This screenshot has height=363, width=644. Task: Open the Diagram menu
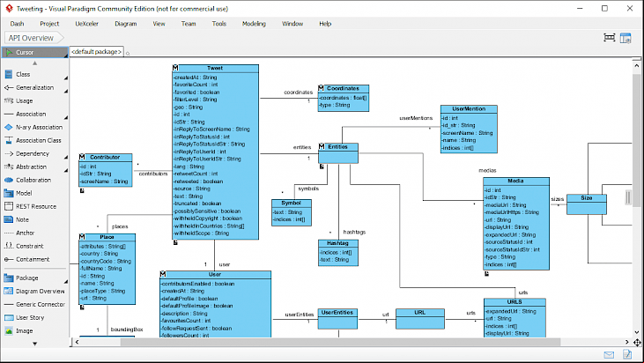point(126,24)
